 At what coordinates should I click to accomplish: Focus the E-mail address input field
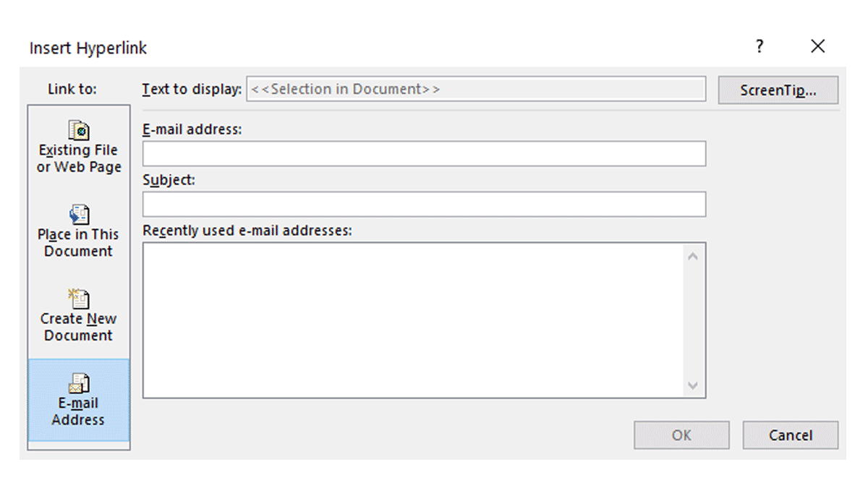(x=424, y=154)
